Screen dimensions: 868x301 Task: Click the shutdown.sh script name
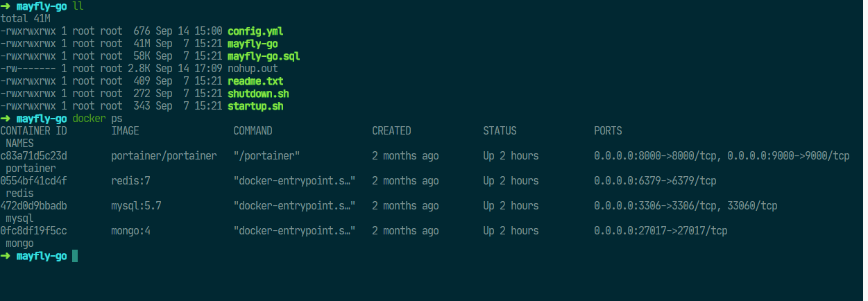258,94
